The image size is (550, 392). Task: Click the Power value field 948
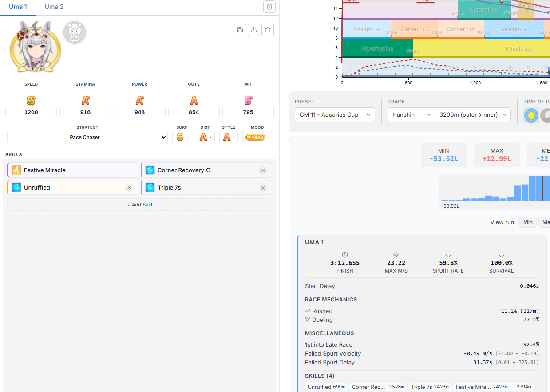coord(139,112)
